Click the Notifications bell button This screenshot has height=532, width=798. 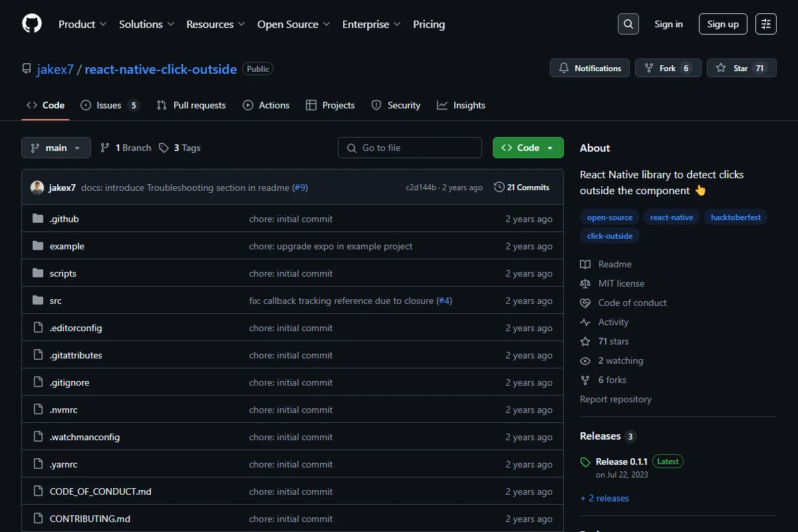pos(590,68)
